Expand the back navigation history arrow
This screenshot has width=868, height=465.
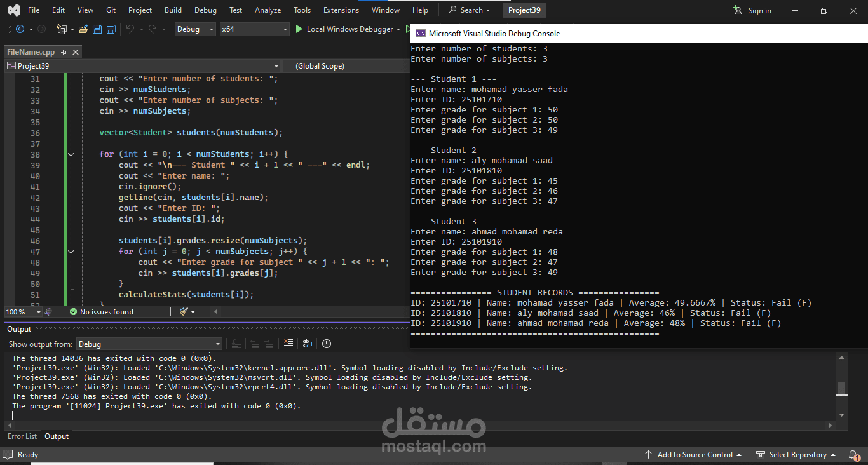click(x=30, y=29)
